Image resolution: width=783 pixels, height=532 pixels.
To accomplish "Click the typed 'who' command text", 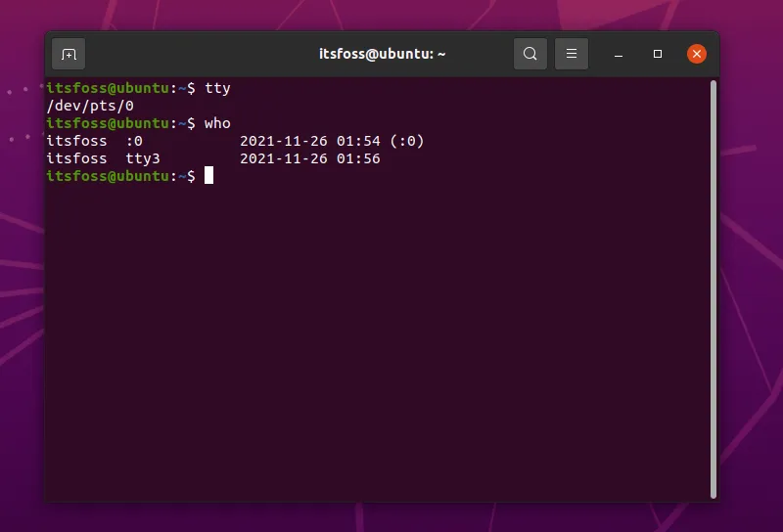I will 217,123.
